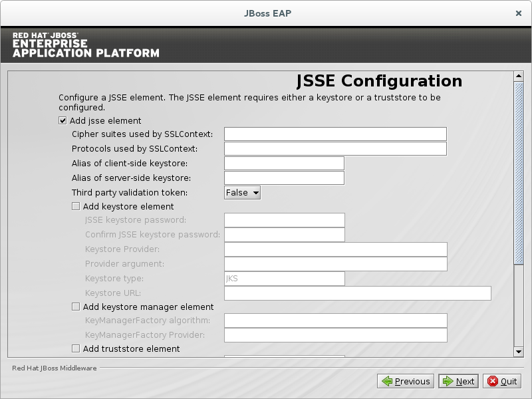Enable the Add keystore element checkbox
Viewport: 532px width, 399px height.
(x=76, y=207)
